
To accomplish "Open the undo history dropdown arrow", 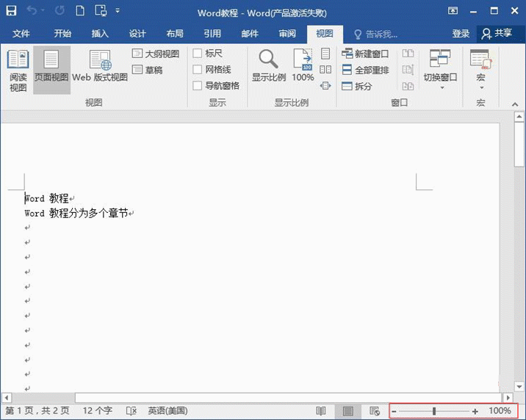I will (43, 11).
